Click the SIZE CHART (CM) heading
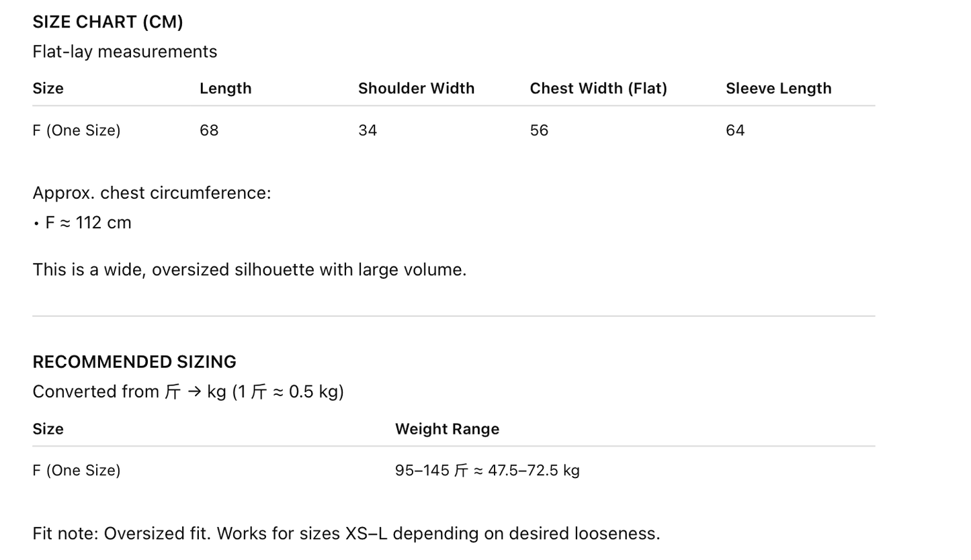This screenshot has height=560, width=971. pyautogui.click(x=108, y=22)
